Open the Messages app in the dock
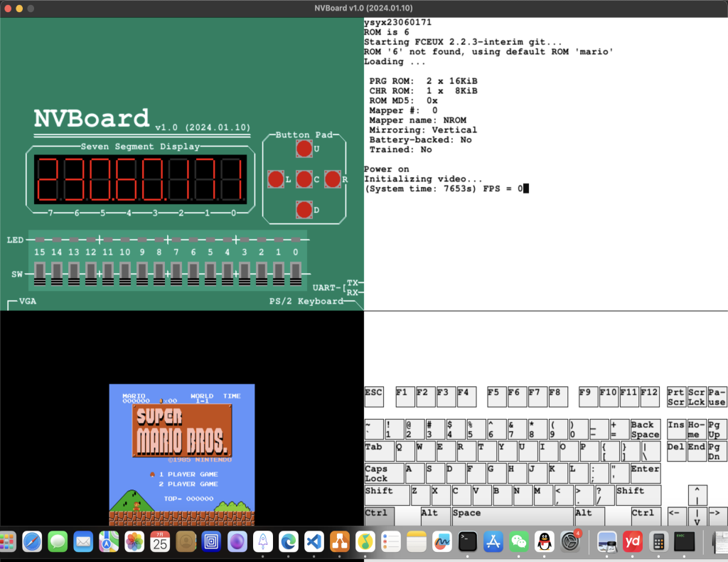 pyautogui.click(x=58, y=541)
